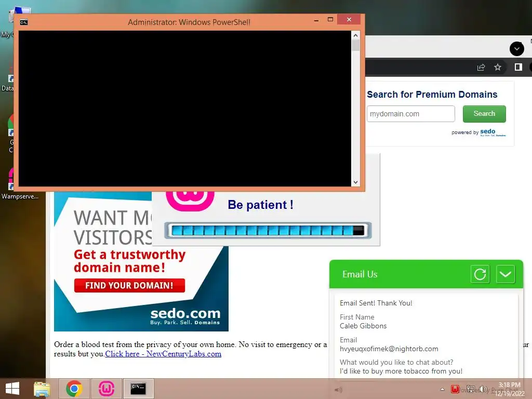The width and height of the screenshot is (532, 399).
Task: Click the PowerShell window title bar icon
Action: tap(24, 22)
